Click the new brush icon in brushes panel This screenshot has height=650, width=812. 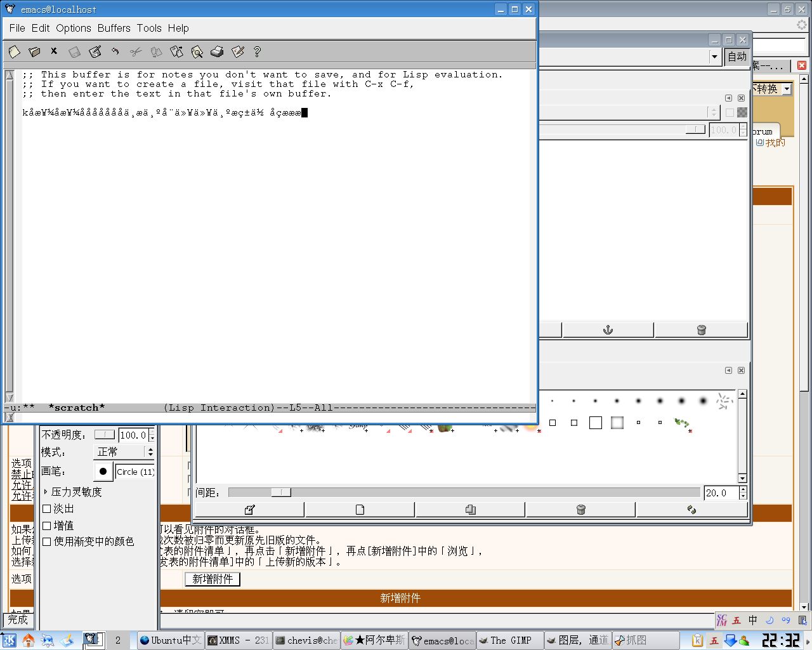tap(360, 510)
